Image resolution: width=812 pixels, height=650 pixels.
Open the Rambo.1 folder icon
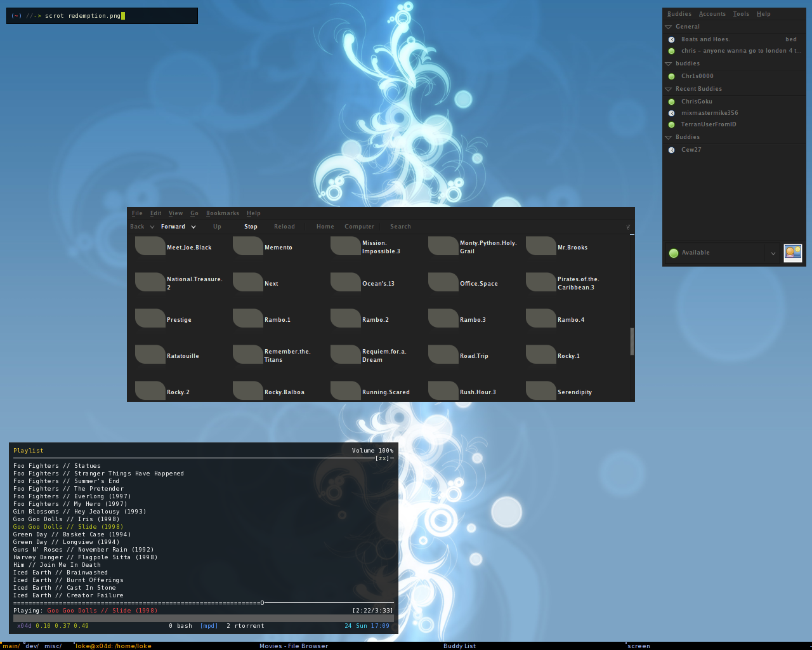click(x=248, y=319)
